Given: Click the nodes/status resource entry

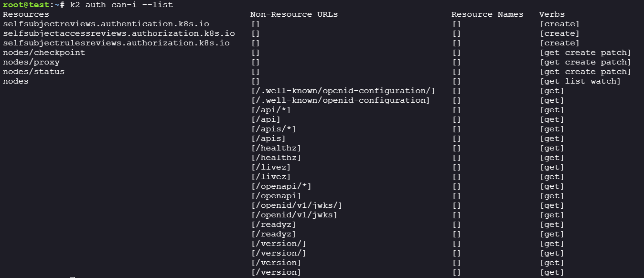Looking at the screenshot, I should [x=33, y=72].
